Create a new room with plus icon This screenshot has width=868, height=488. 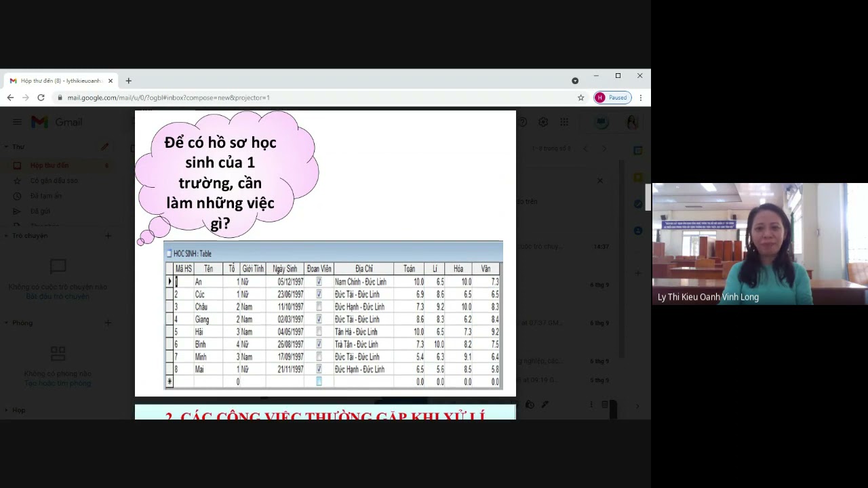pyautogui.click(x=108, y=323)
